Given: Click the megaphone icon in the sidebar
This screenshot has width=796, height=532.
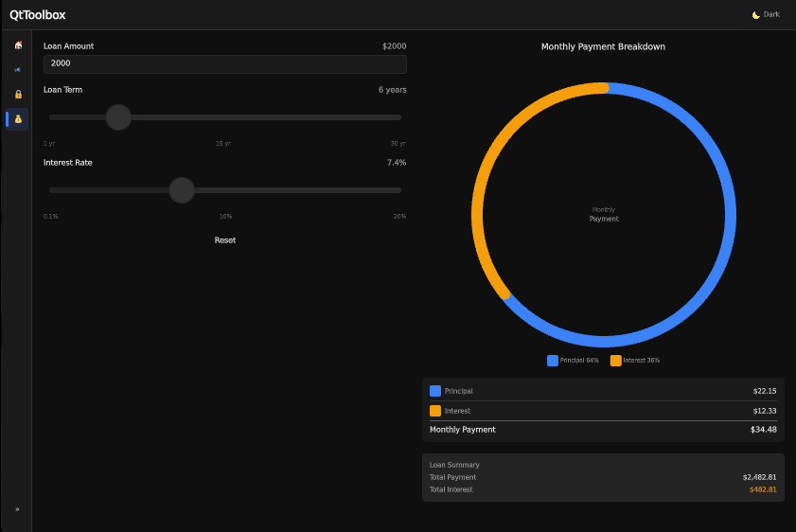Looking at the screenshot, I should [17, 70].
